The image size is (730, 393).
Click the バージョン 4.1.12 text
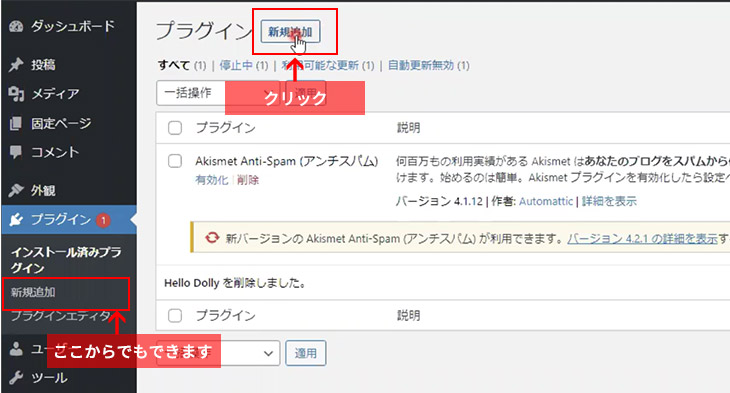(x=439, y=201)
